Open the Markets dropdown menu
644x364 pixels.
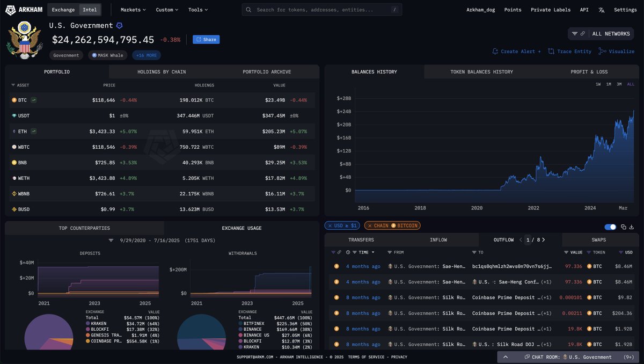[133, 10]
